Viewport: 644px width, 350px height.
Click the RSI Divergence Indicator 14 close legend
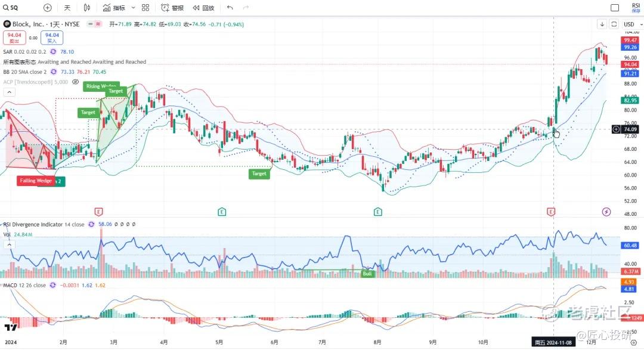click(44, 224)
